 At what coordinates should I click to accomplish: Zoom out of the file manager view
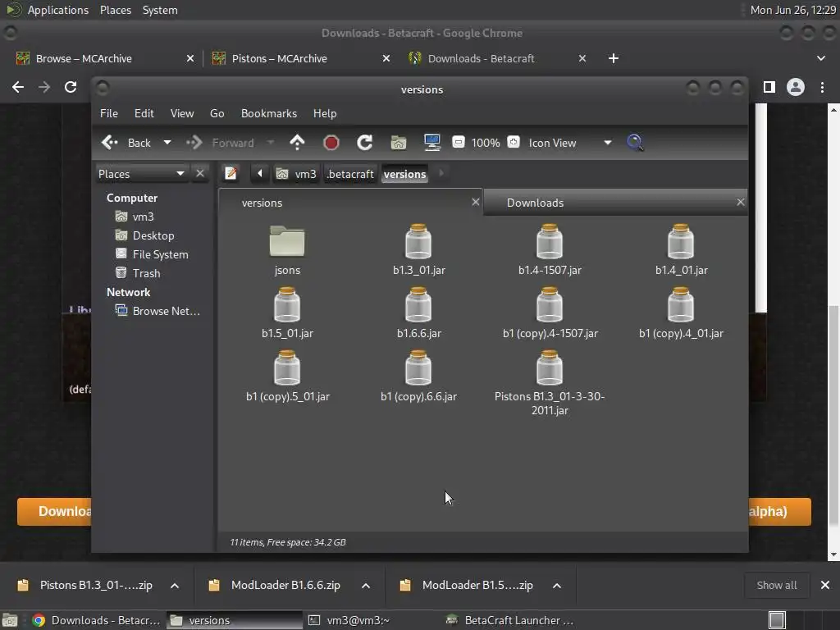pyautogui.click(x=458, y=143)
